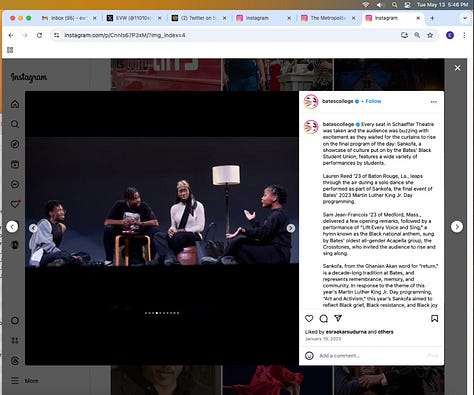Open comment bubble icon on post
Screen dimensions: 474x395
pos(324,319)
